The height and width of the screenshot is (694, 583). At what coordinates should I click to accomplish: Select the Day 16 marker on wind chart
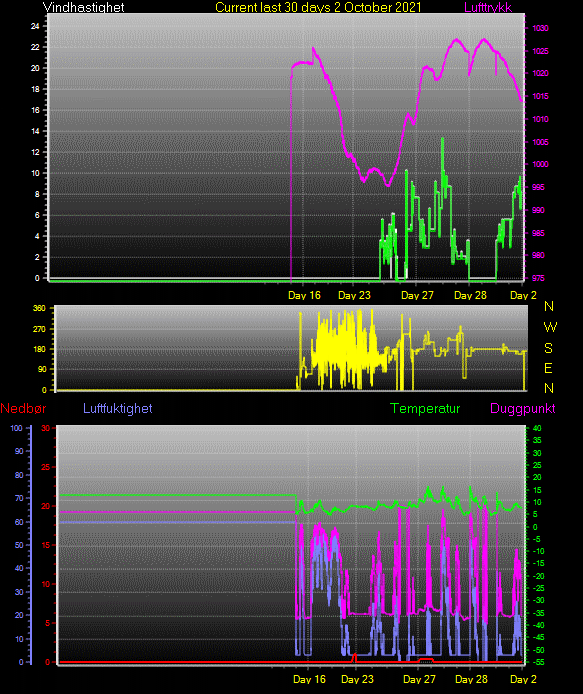click(x=304, y=295)
